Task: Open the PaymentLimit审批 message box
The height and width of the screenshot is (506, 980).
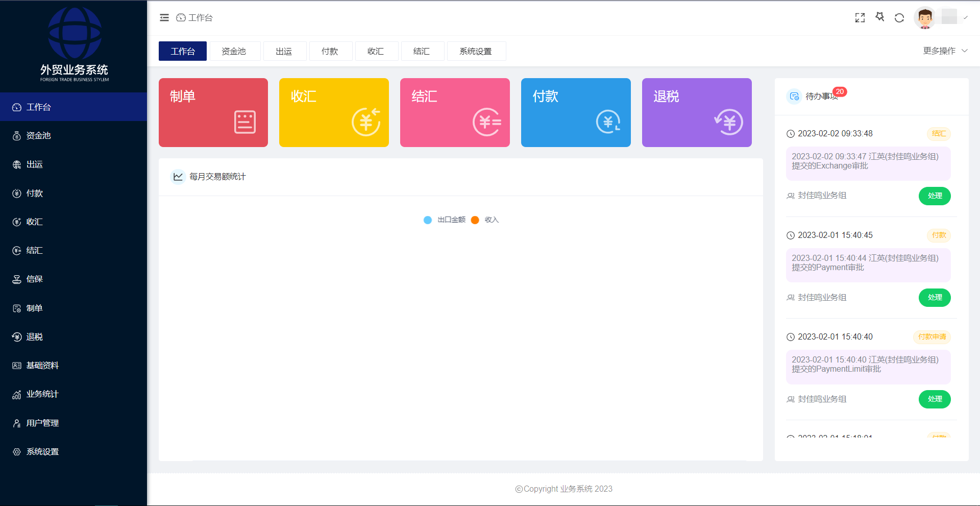Action: (x=868, y=367)
